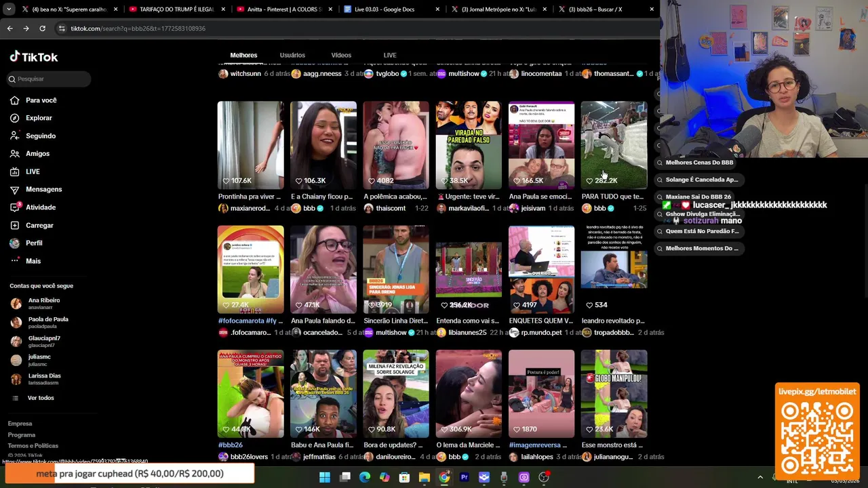
Task: Switch to bbb26 Buscar X tab
Action: 607,9
